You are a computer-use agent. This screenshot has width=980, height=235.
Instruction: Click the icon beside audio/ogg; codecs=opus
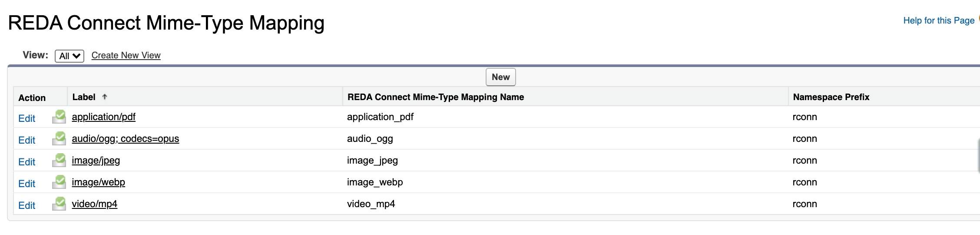59,138
